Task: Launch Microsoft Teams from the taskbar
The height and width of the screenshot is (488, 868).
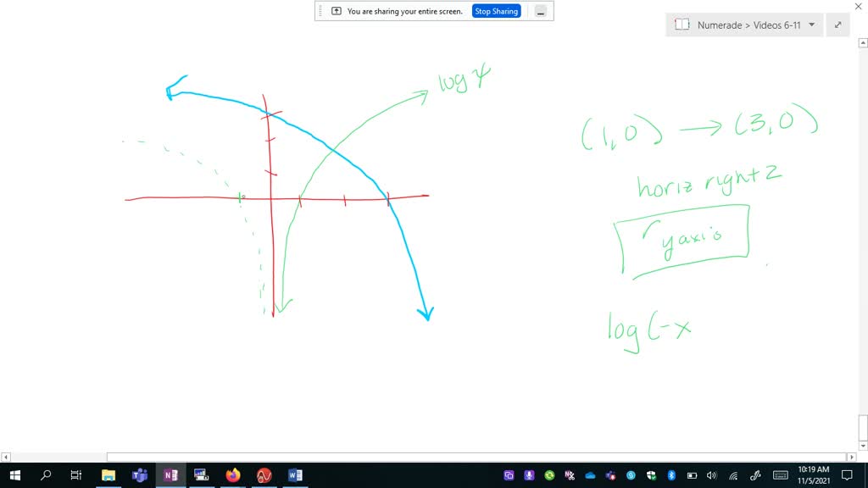Action: coord(139,475)
